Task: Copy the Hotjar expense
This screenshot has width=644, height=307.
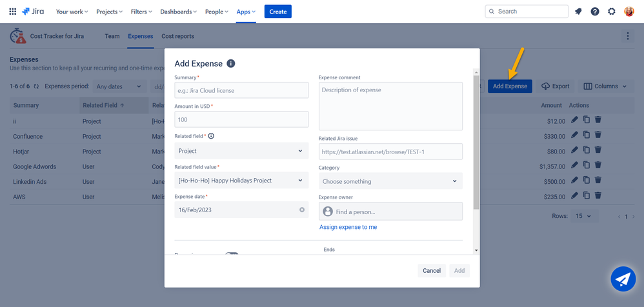Action: (x=587, y=150)
